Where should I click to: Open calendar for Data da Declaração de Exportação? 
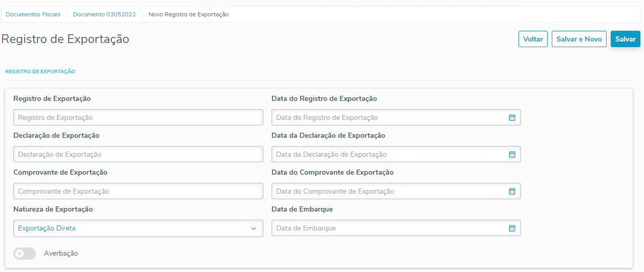(x=511, y=154)
